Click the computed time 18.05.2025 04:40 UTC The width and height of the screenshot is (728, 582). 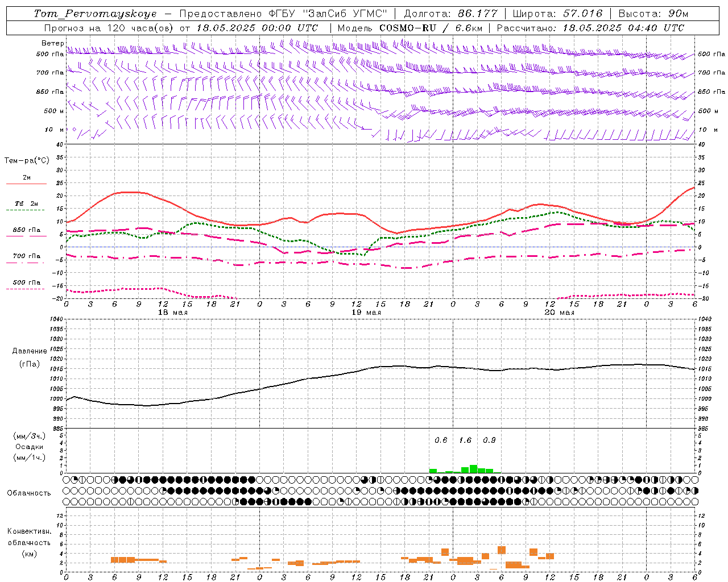(623, 28)
